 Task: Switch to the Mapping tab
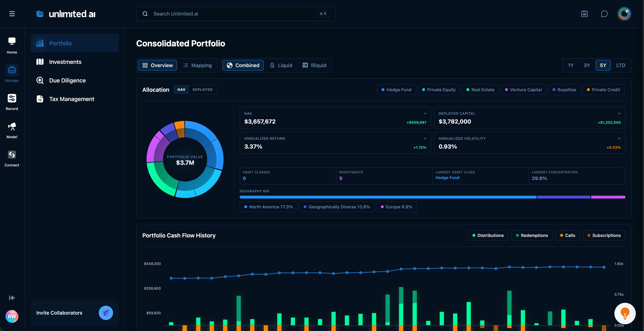coord(197,65)
